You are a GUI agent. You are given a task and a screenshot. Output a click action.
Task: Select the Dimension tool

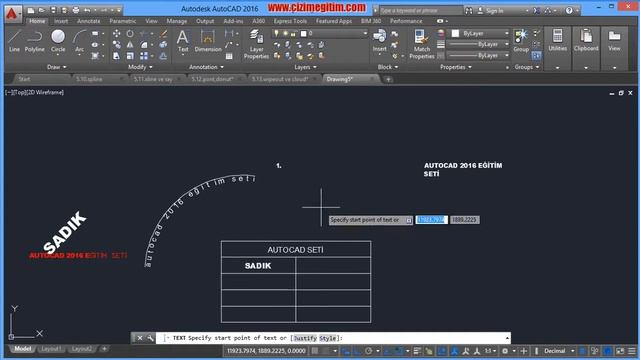[208, 41]
